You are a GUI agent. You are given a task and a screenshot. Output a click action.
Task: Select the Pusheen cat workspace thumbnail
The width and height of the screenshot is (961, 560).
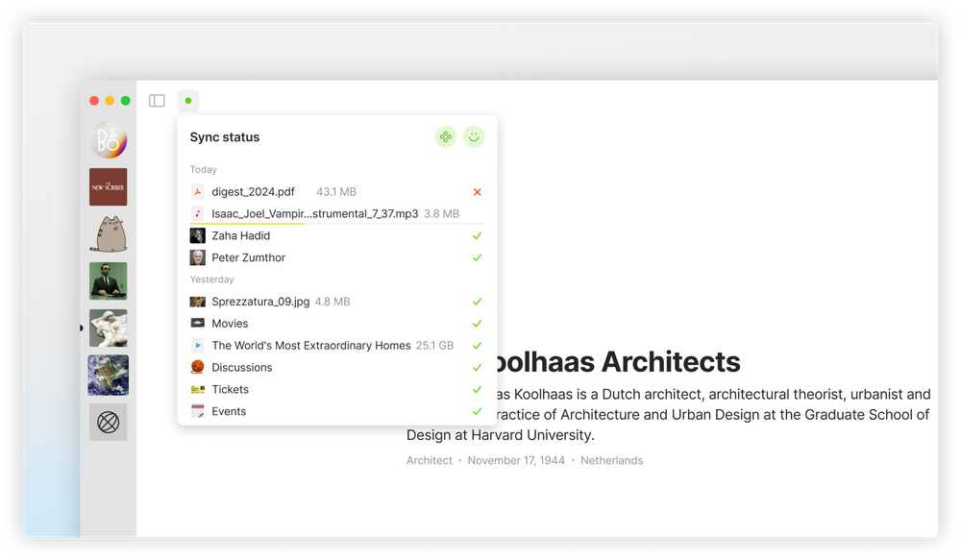click(x=109, y=234)
